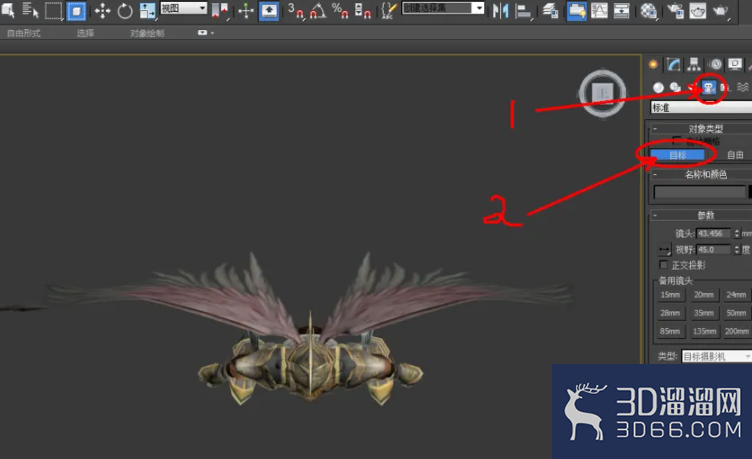Enable the 正交投影 orthographic checkbox
Screen dimensions: 752x459
pyautogui.click(x=664, y=265)
